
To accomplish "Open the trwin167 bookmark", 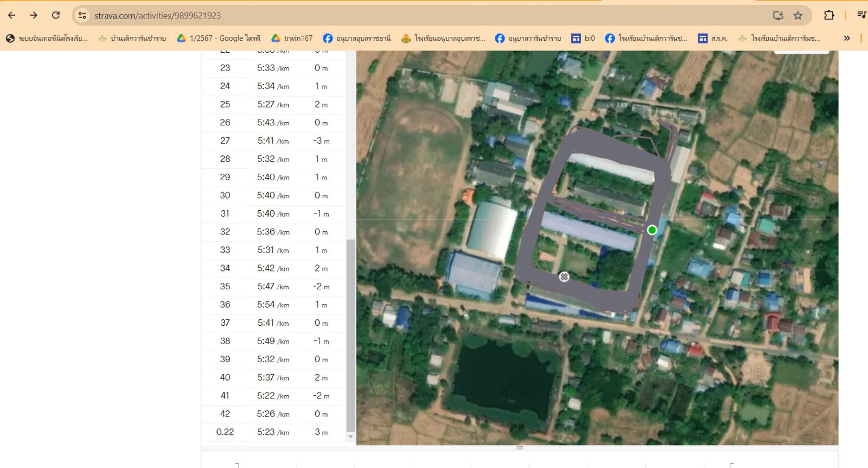I will pyautogui.click(x=292, y=38).
